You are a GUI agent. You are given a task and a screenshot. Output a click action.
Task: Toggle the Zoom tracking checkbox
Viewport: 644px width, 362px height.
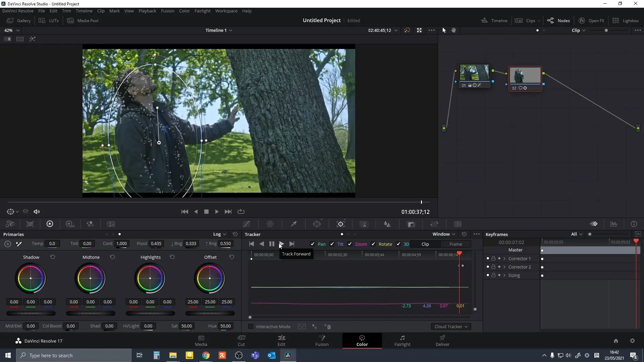(x=350, y=244)
